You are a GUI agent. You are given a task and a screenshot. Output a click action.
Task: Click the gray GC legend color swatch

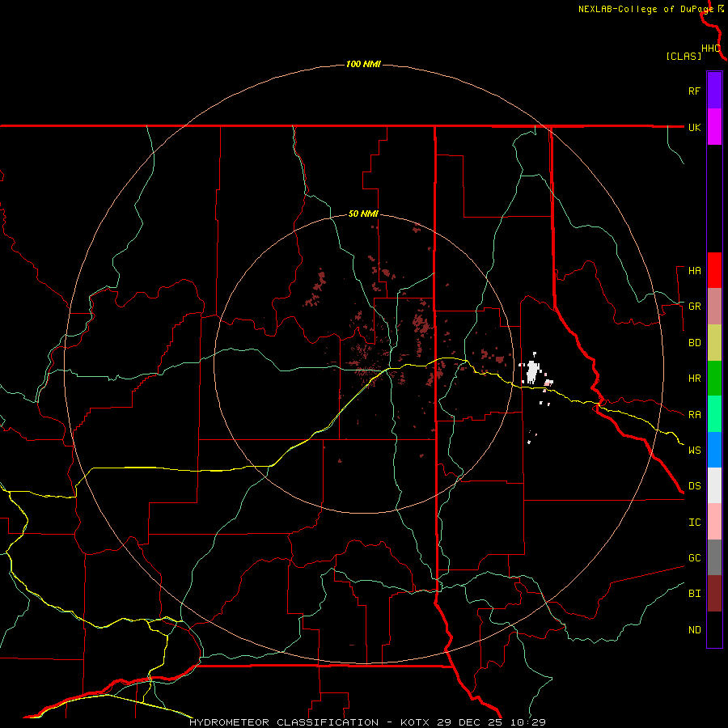[x=714, y=557]
